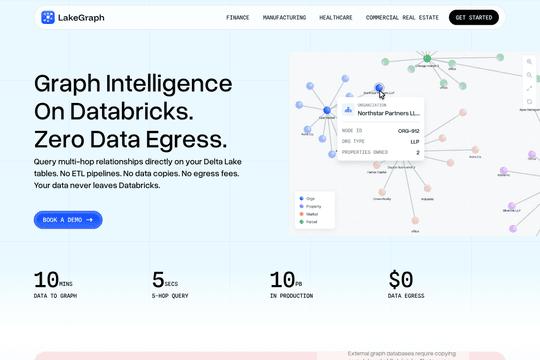Click the 5-Hop Query stat
Image resolution: width=540 pixels, height=360 pixels.
point(170,284)
